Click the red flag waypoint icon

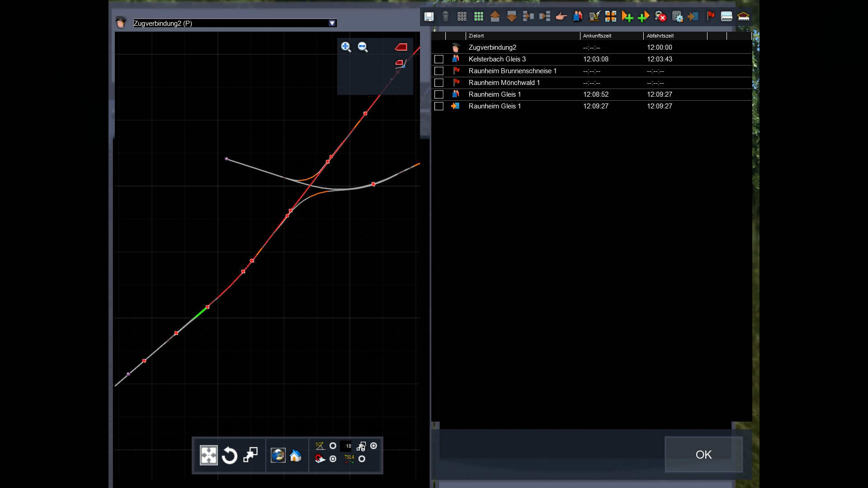(x=710, y=17)
